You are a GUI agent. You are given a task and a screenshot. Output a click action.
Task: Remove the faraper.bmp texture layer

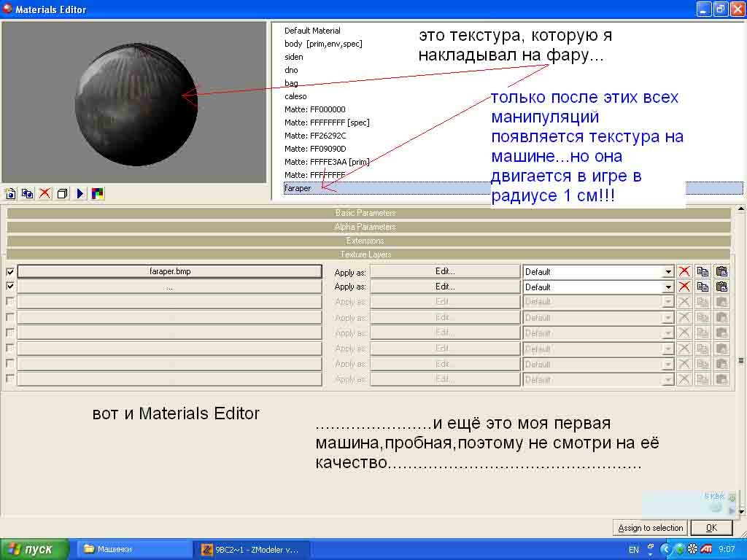point(684,271)
